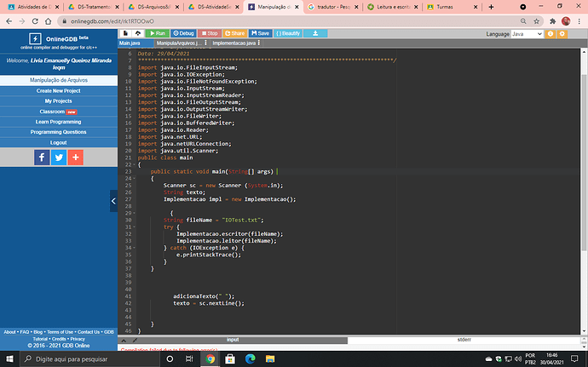Image resolution: width=588 pixels, height=367 pixels.
Task: Open the FAQ footer link
Action: (x=25, y=332)
